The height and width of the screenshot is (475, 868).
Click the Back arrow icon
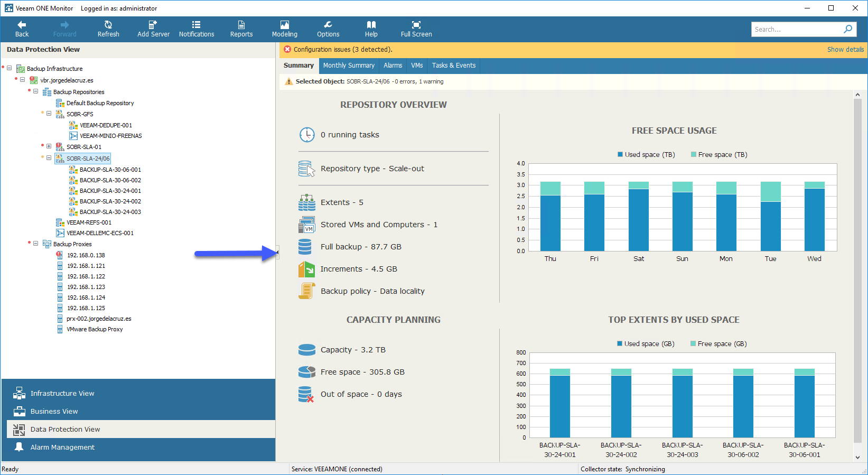22,25
